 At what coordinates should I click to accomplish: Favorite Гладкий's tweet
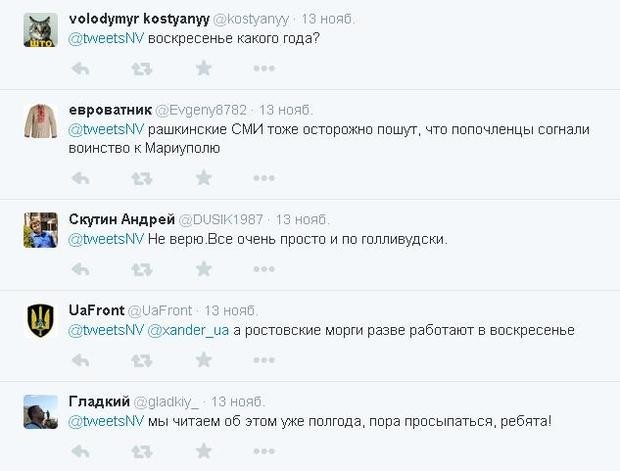tap(204, 451)
